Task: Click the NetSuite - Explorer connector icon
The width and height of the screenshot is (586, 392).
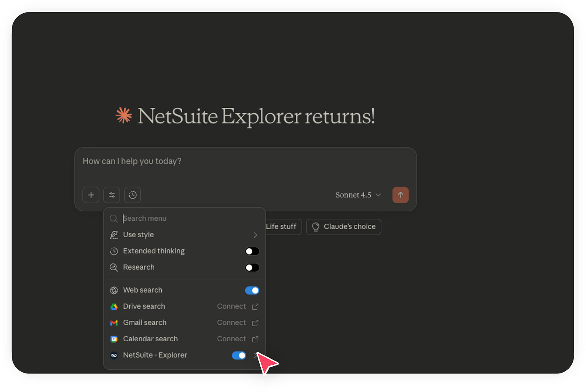Action: pos(114,355)
